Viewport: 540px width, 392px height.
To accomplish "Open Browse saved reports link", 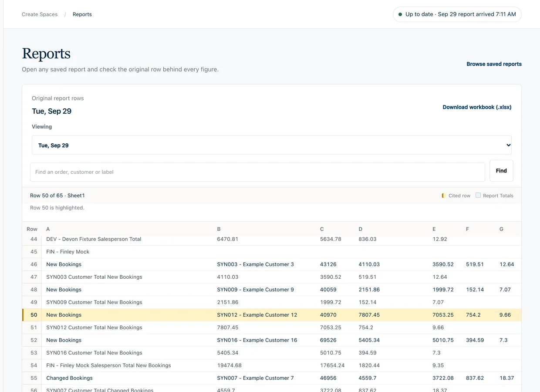I will (x=494, y=64).
